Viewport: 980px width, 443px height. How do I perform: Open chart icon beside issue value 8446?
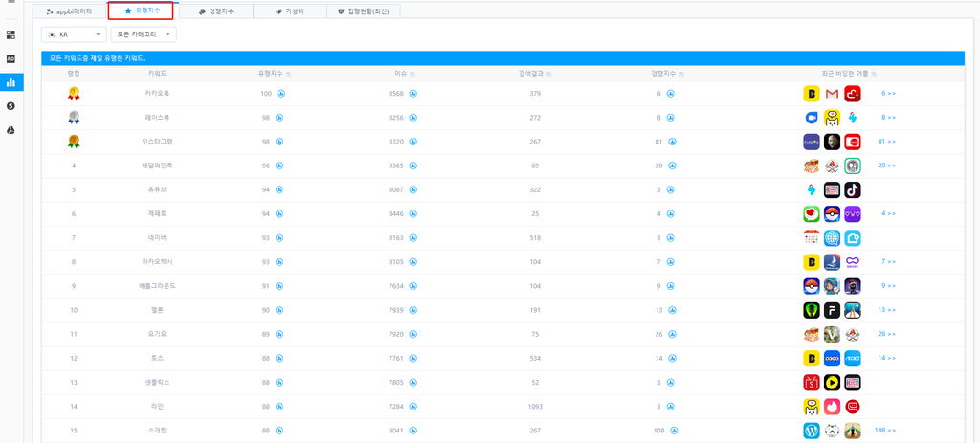point(413,213)
